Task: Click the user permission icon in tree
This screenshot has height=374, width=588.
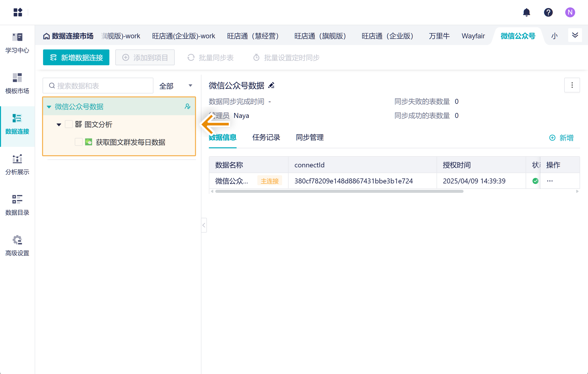Action: (188, 107)
